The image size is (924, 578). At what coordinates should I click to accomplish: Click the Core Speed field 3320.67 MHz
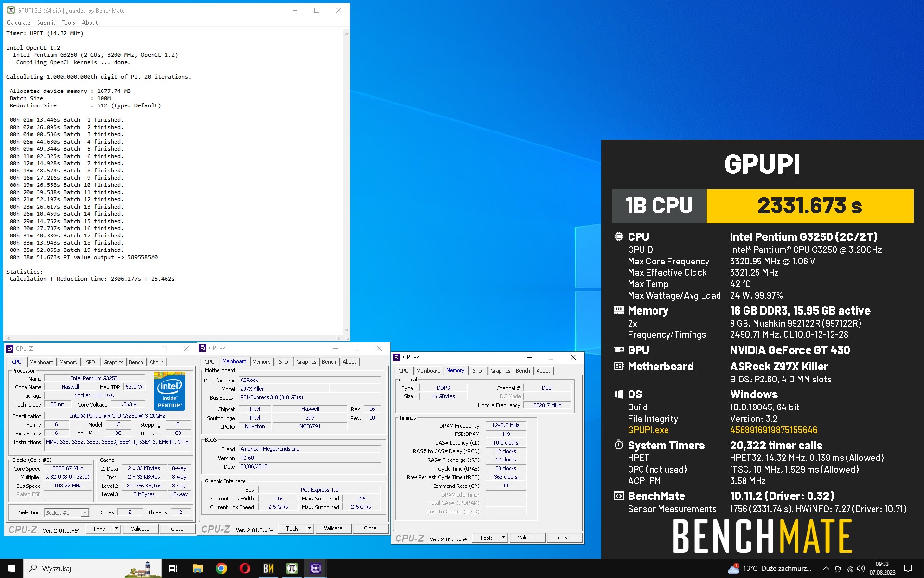[68, 468]
